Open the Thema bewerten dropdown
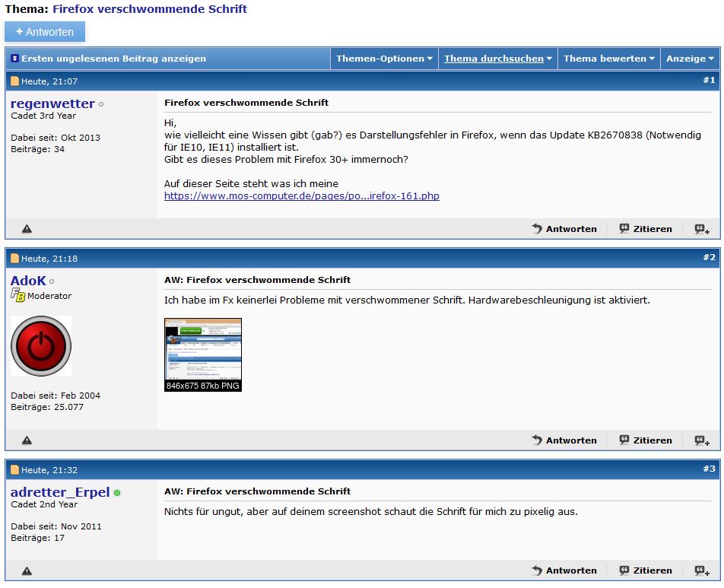This screenshot has height=588, width=724. (609, 59)
